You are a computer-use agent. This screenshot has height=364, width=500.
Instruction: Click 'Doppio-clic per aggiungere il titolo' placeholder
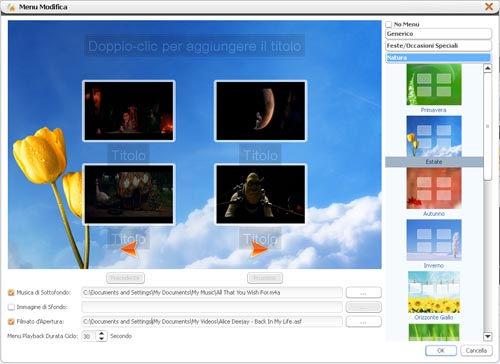pyautogui.click(x=195, y=46)
